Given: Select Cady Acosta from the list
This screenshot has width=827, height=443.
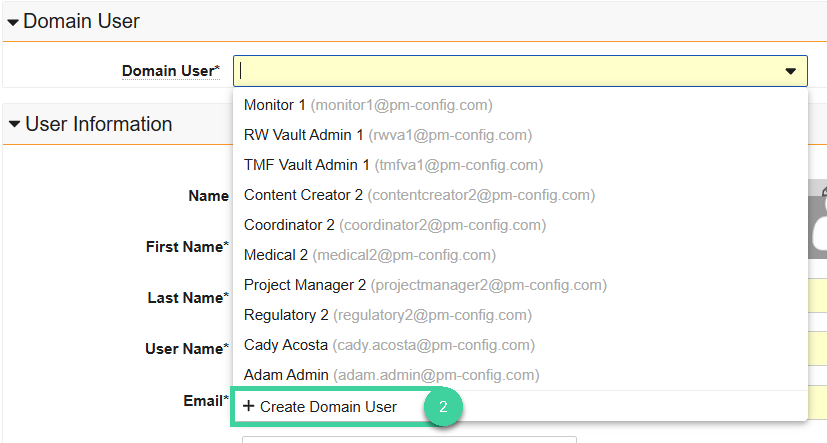Looking at the screenshot, I should [520, 345].
